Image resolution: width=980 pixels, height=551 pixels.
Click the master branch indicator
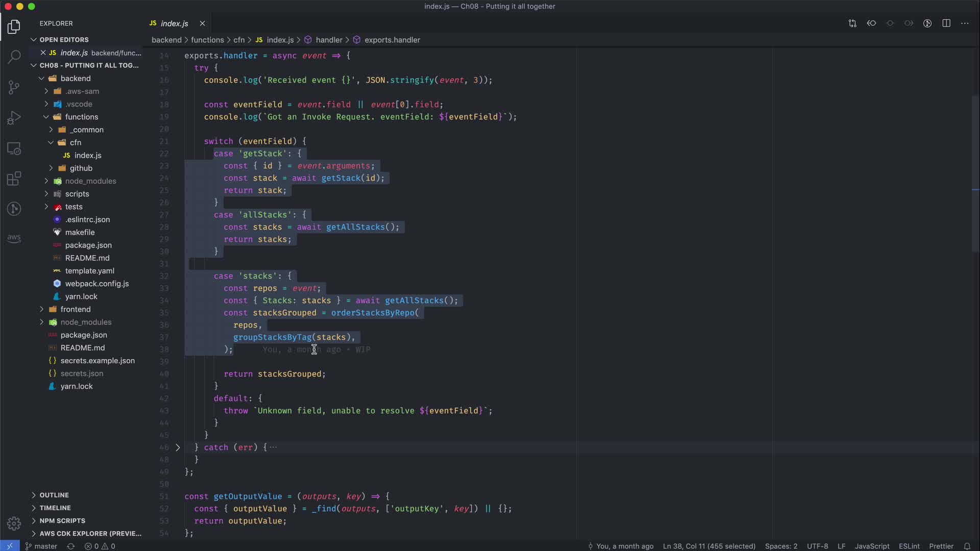click(41, 546)
